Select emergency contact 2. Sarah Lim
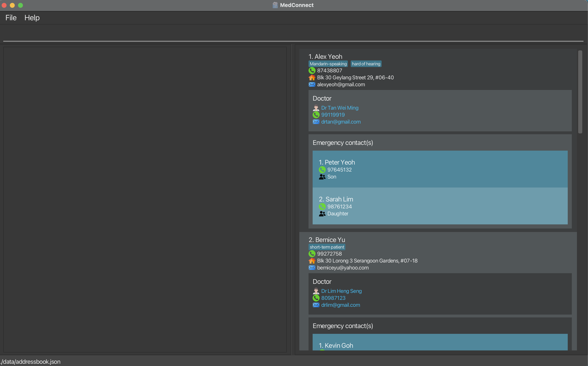The image size is (588, 366). [336, 199]
